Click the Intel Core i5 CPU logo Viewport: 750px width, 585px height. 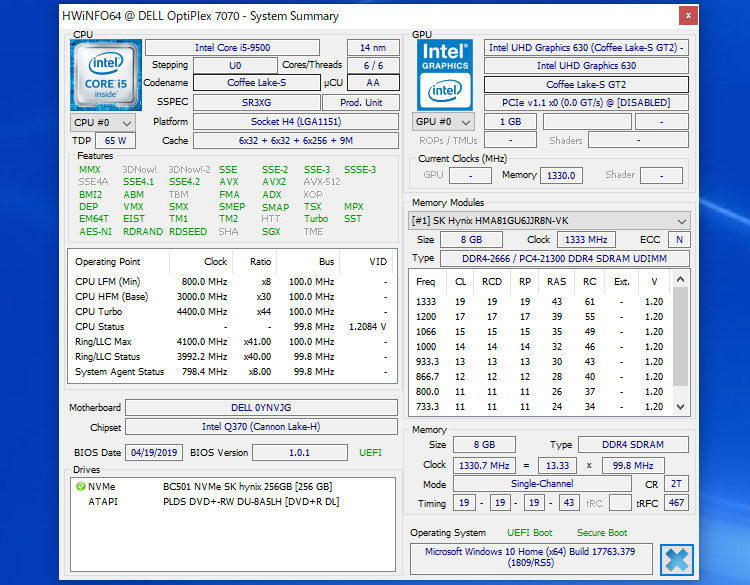tap(106, 75)
